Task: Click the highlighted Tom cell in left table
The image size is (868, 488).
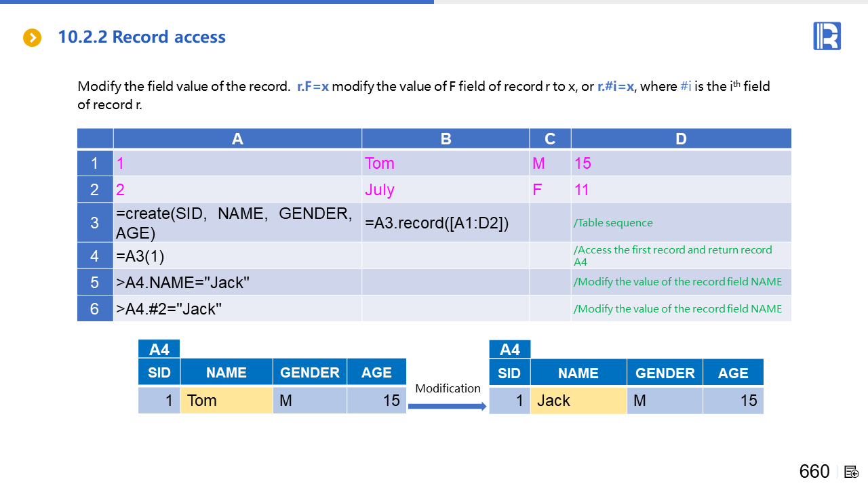Action: click(x=226, y=401)
